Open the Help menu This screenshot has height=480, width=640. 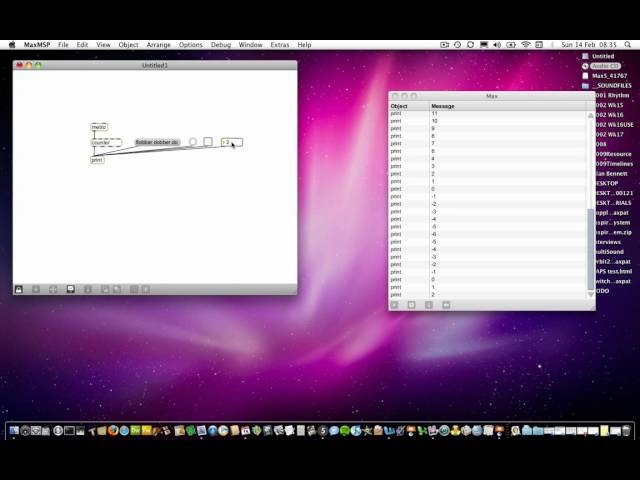coord(304,44)
